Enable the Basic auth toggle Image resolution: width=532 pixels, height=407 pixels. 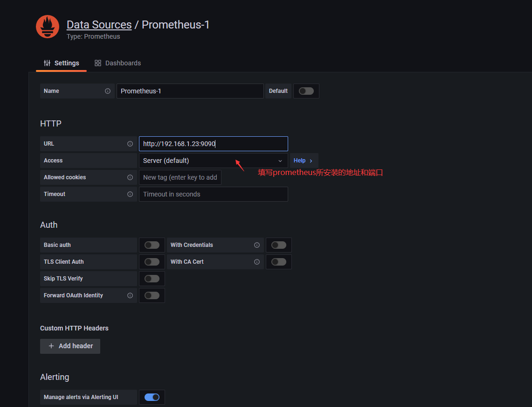coord(152,245)
